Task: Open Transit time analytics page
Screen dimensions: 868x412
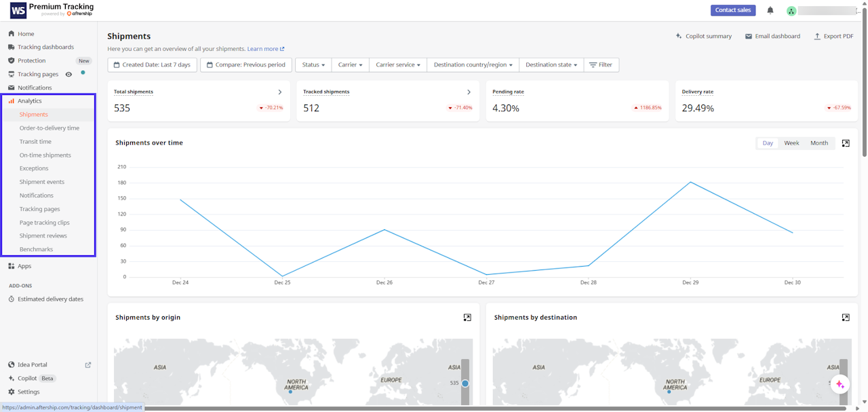Action: (35, 142)
